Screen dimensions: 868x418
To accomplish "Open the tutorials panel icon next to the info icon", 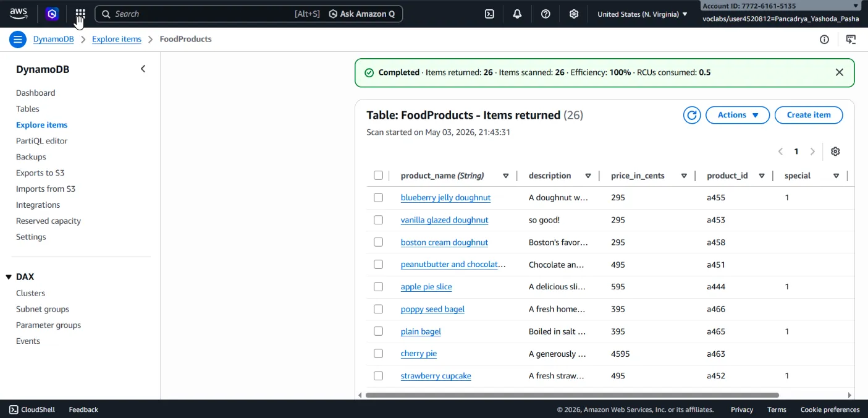I will point(851,39).
